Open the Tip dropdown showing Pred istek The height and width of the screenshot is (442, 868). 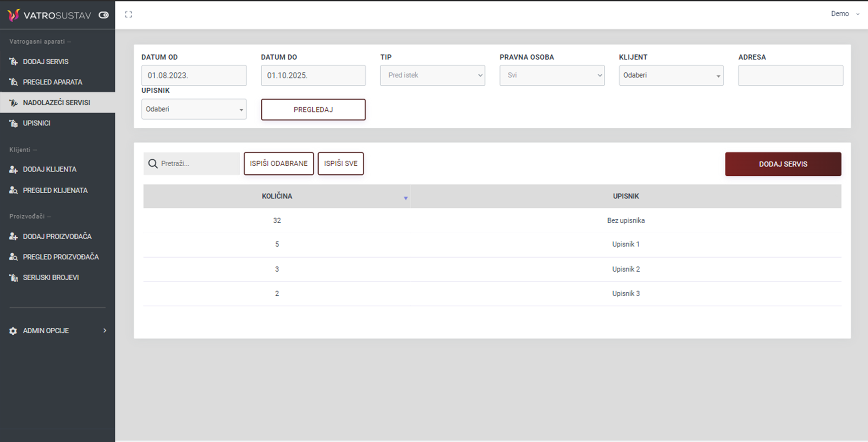[x=432, y=75]
